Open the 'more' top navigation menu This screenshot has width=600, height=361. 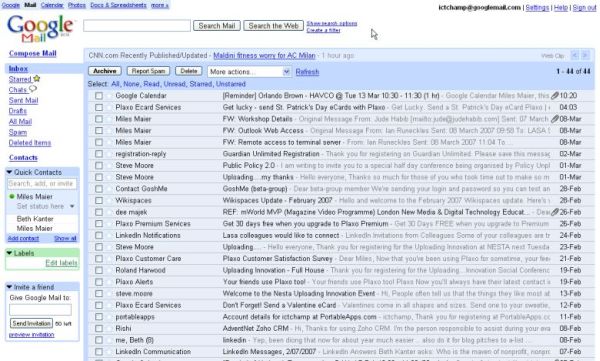[x=160, y=5]
